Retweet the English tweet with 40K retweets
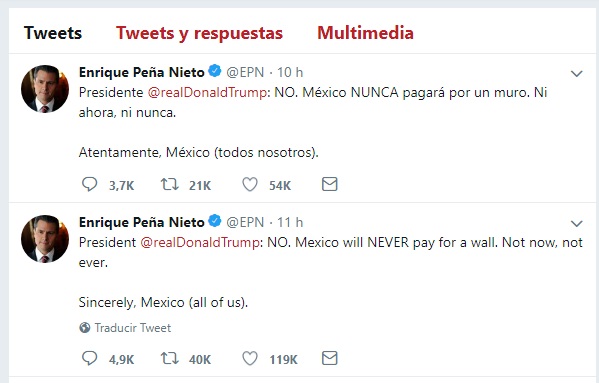This screenshot has height=383, width=599. click(x=169, y=359)
